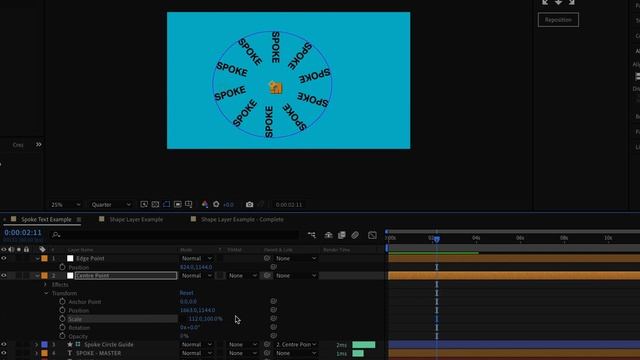The width and height of the screenshot is (640, 360).
Task: Toggle solo switch on Centre Point layer
Action: tap(19, 276)
